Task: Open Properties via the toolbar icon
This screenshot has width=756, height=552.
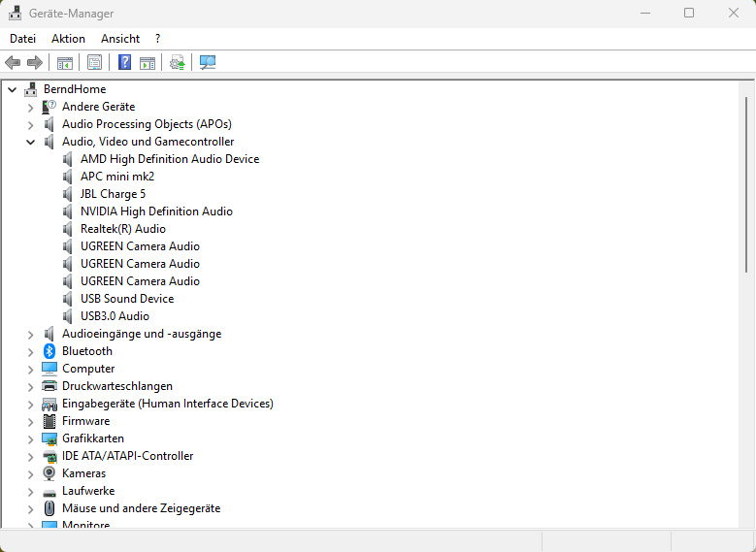Action: [x=94, y=63]
